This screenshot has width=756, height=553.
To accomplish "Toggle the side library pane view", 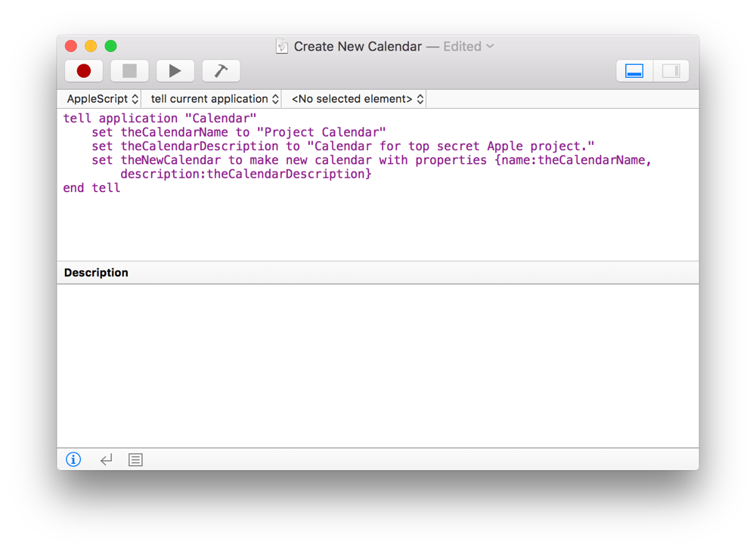I will point(671,71).
